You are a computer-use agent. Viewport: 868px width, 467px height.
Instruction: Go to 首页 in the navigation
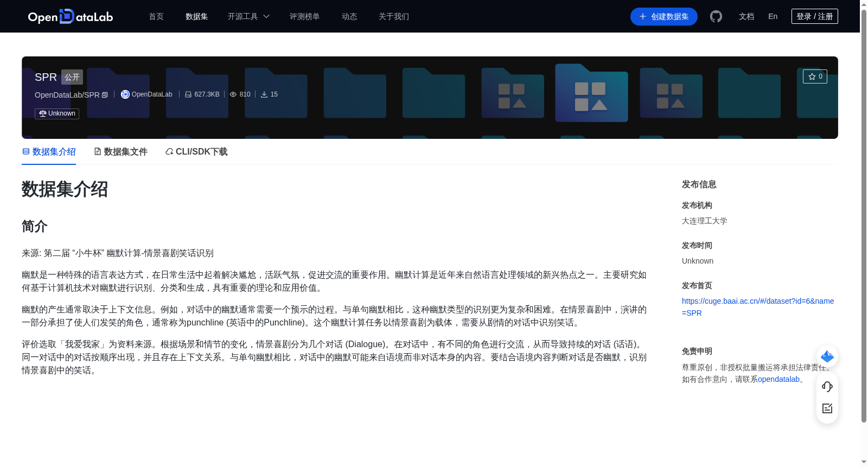(156, 16)
